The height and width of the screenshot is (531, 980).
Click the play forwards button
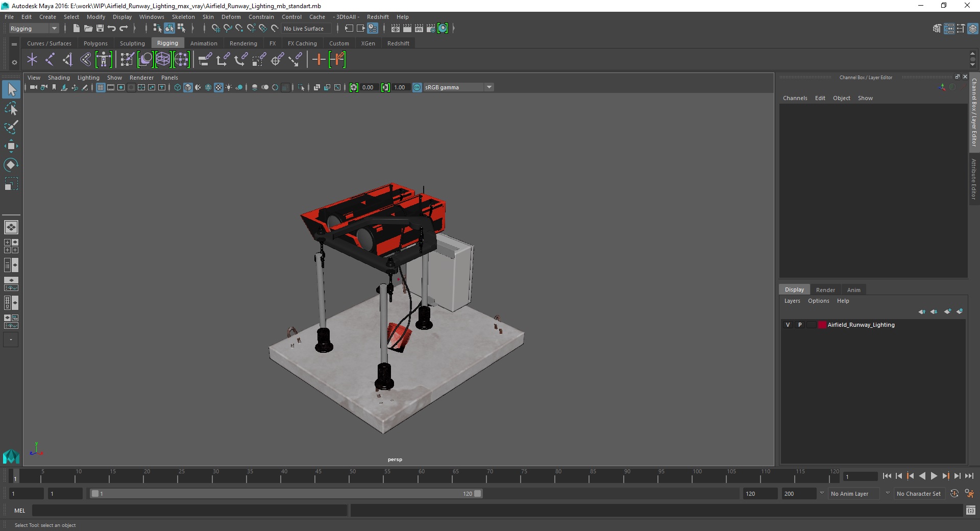tap(934, 476)
